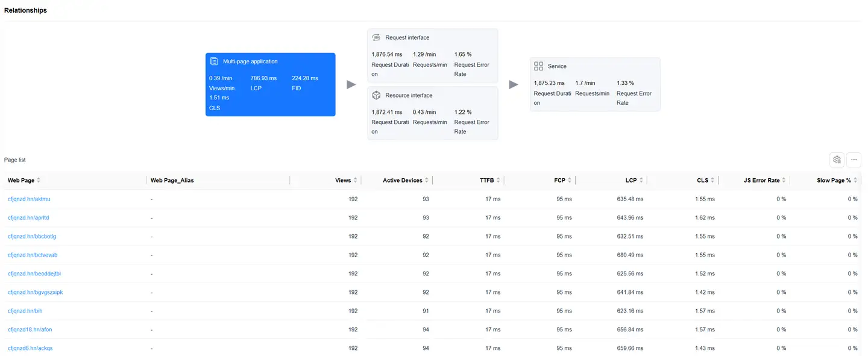Select the Multi-page application card
The width and height of the screenshot is (868, 356).
tap(270, 84)
